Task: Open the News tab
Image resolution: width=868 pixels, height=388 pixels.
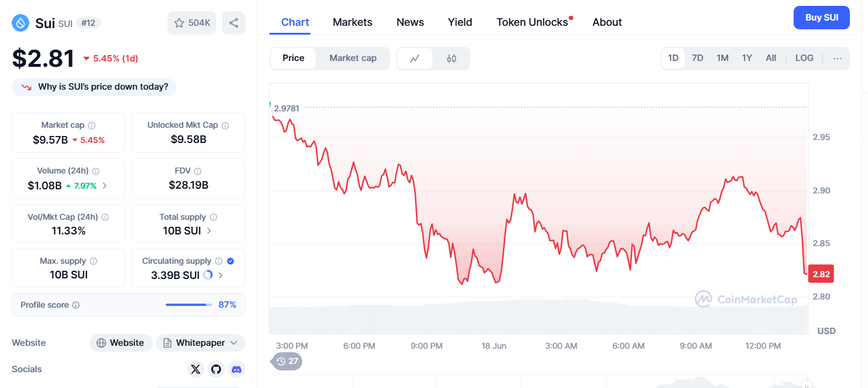Action: coord(410,22)
